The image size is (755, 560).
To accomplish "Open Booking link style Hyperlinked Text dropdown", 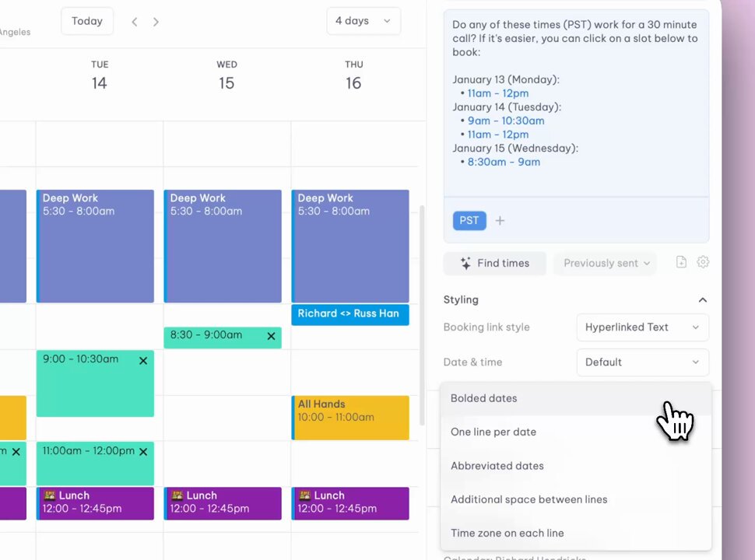I will tap(643, 327).
